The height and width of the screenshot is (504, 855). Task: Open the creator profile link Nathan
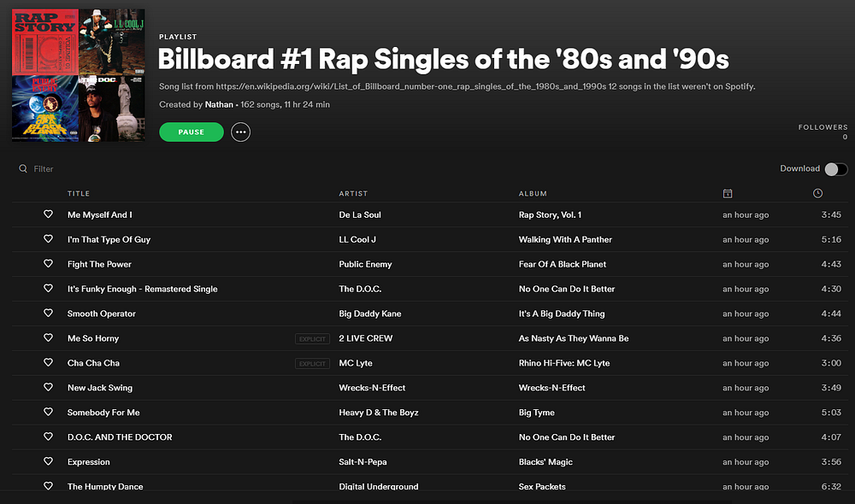pos(219,104)
